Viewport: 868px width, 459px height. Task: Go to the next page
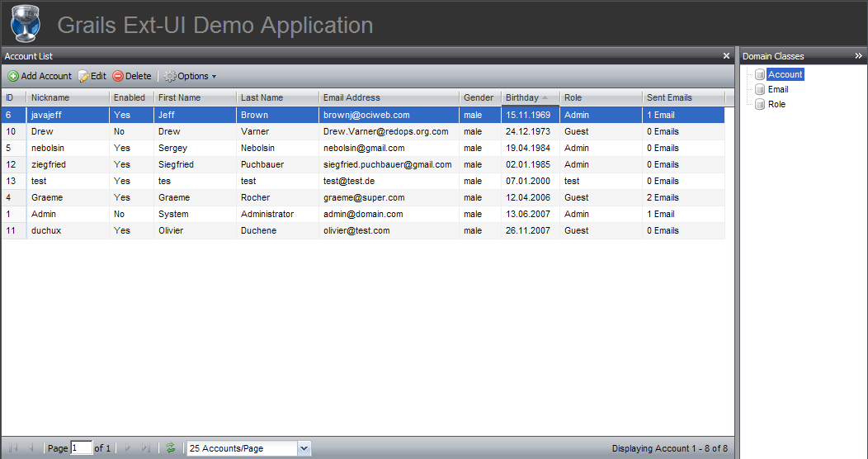[128, 448]
